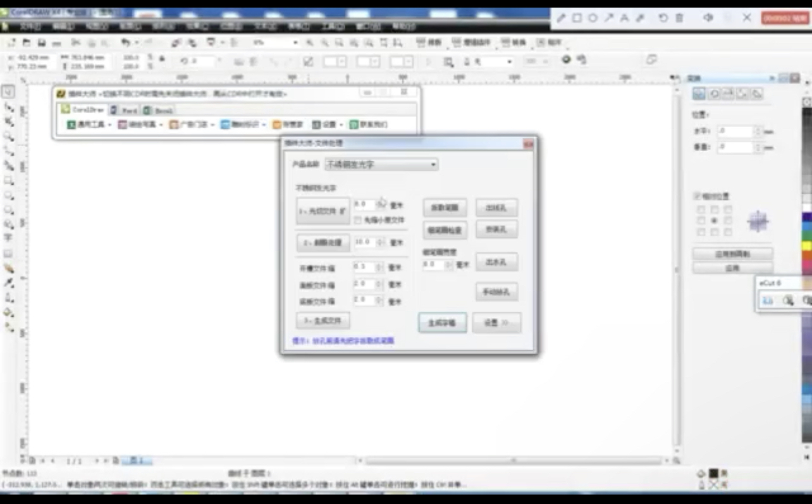Show the Rotate section in the transform docker
Image resolution: width=812 pixels, height=504 pixels.
pos(714,94)
